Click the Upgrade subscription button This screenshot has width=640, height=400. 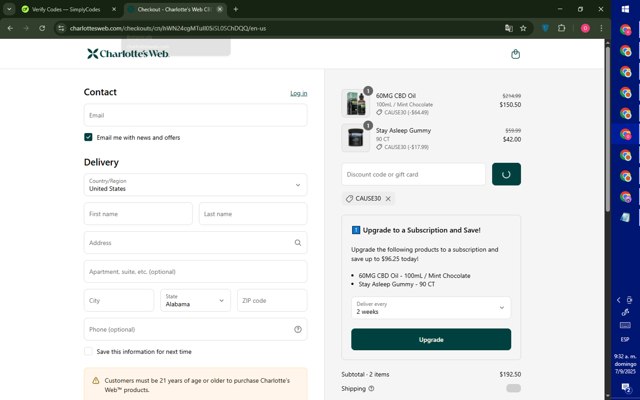(431, 340)
